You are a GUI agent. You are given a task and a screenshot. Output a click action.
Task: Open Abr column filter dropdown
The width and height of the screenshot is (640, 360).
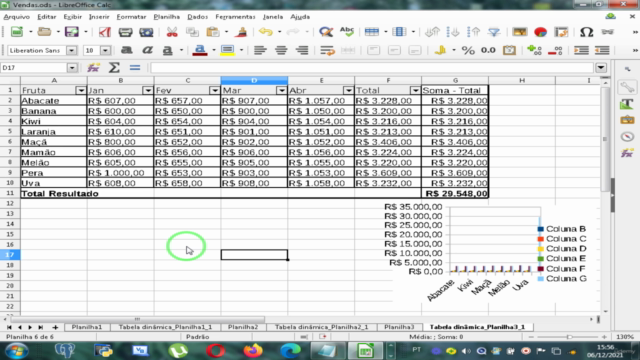coord(349,90)
